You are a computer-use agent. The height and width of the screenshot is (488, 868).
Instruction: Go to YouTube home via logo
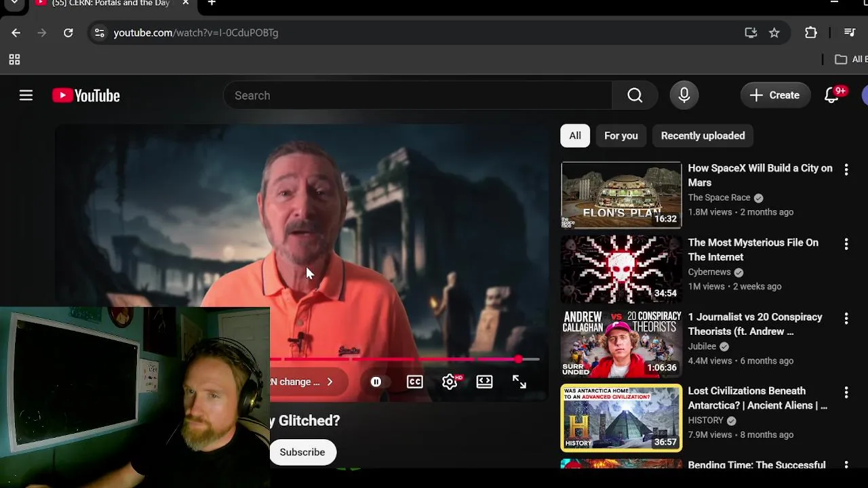(x=86, y=96)
